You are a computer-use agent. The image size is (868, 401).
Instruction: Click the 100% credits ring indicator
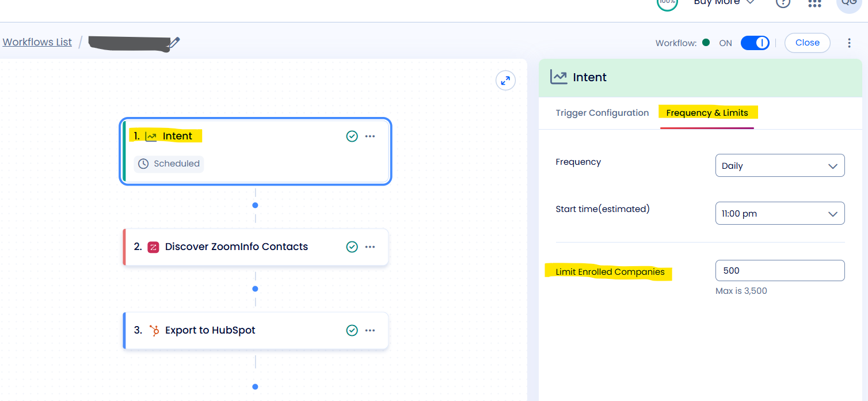[667, 3]
